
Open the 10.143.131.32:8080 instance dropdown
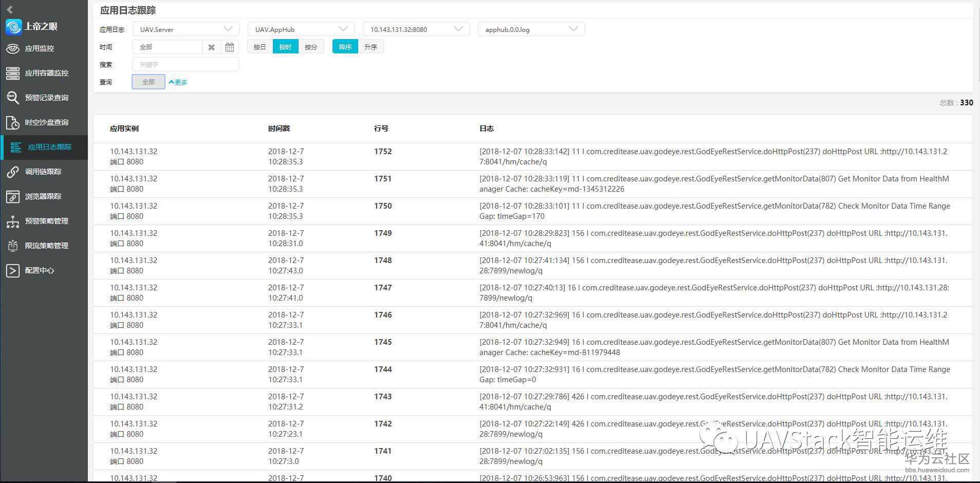point(416,29)
